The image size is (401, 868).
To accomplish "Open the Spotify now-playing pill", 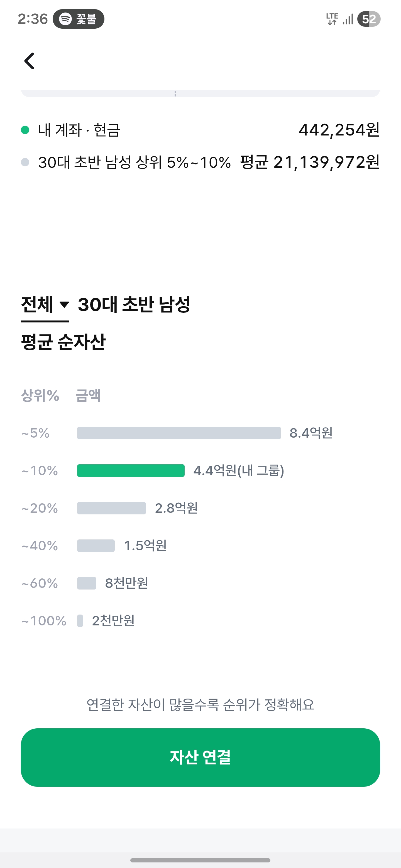I will (x=79, y=19).
